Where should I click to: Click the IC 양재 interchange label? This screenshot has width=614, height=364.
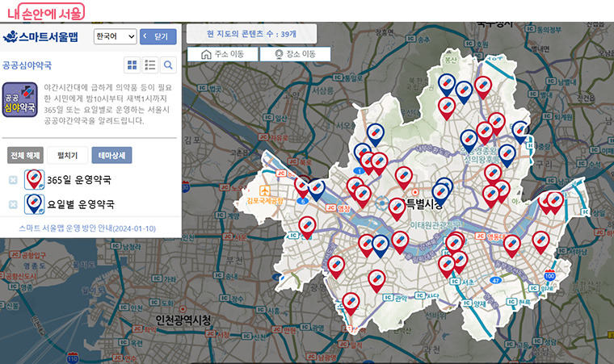click(x=473, y=303)
